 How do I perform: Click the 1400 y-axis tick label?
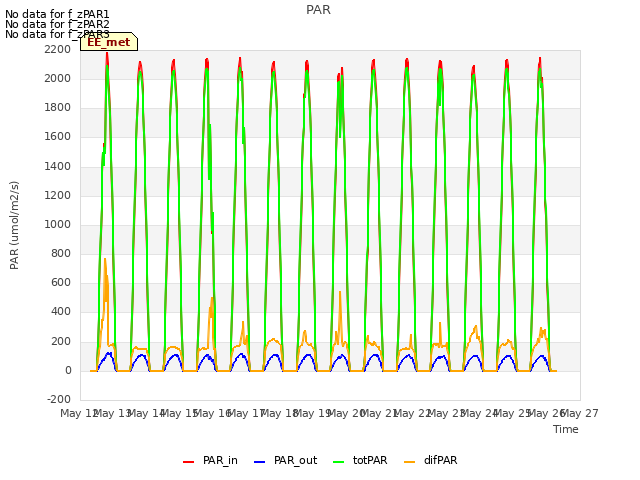click(58, 166)
